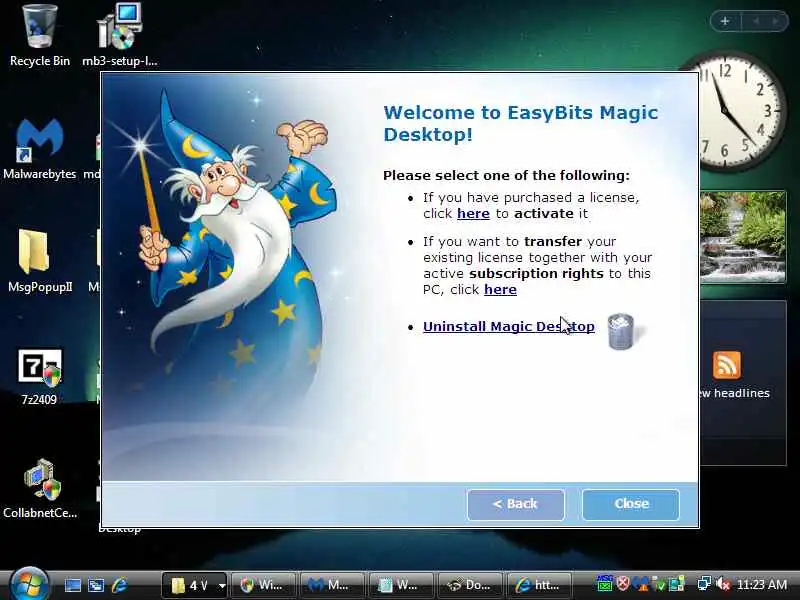Screen dimensions: 800x600
Task: Click the 11:23 AM taskbar clock
Action: (762, 585)
